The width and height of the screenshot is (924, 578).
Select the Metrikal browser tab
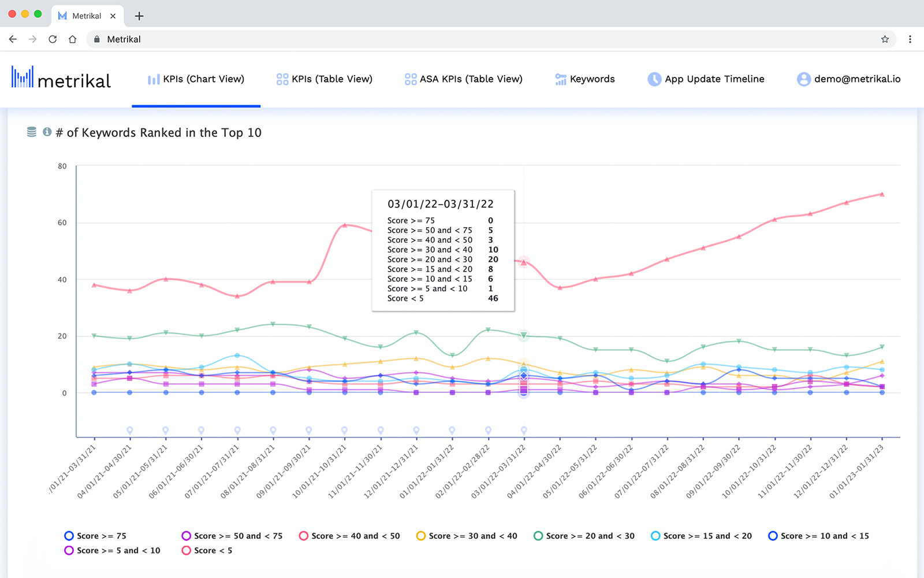click(x=87, y=16)
